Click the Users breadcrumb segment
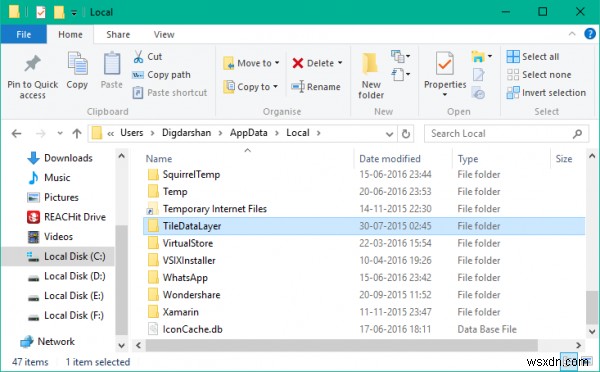This screenshot has width=600, height=372. point(132,133)
